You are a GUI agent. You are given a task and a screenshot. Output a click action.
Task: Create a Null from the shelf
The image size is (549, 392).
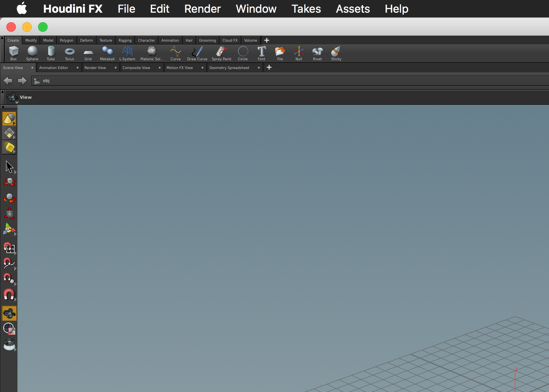tap(299, 53)
